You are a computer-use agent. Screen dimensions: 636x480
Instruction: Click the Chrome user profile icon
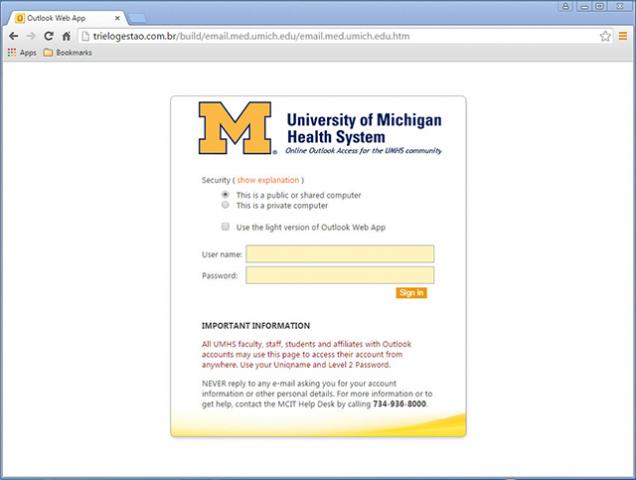pos(565,6)
